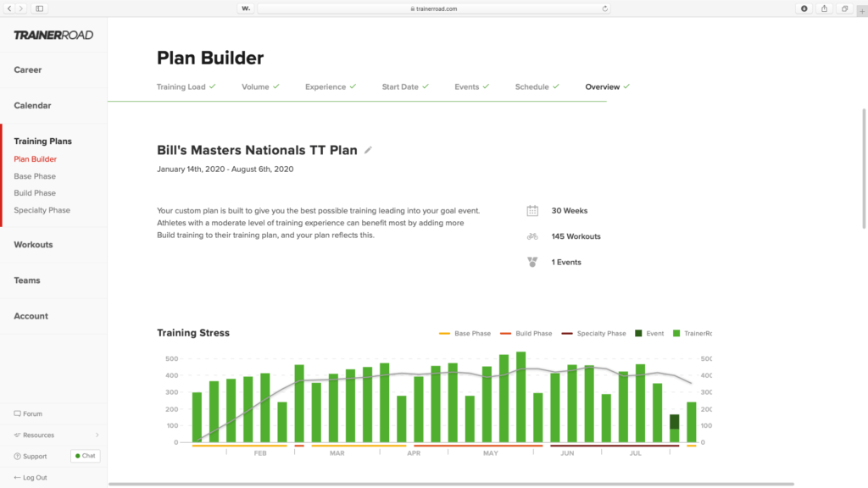Edit plan name with pencil icon
The height and width of the screenshot is (488, 868).
[368, 150]
